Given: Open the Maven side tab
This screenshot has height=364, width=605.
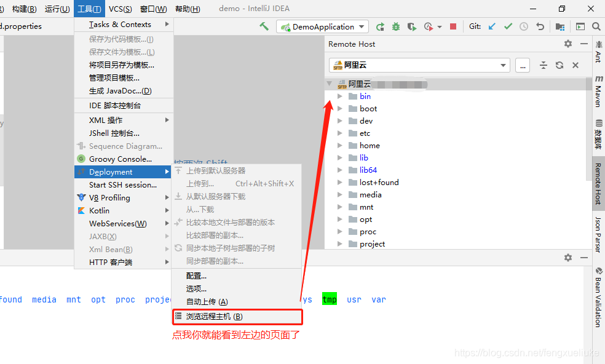Looking at the screenshot, I should (598, 91).
